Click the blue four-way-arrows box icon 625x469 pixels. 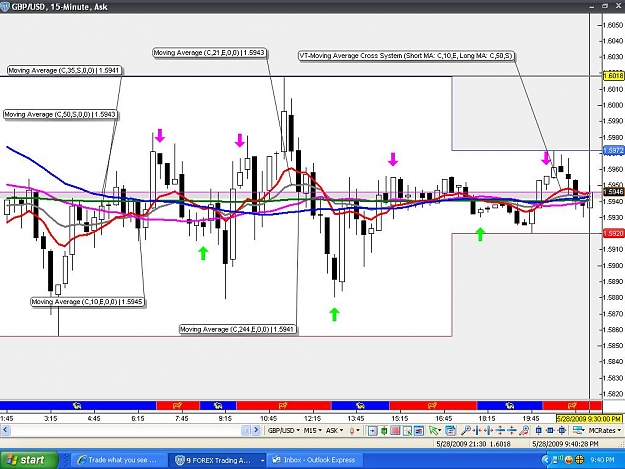click(x=562, y=430)
